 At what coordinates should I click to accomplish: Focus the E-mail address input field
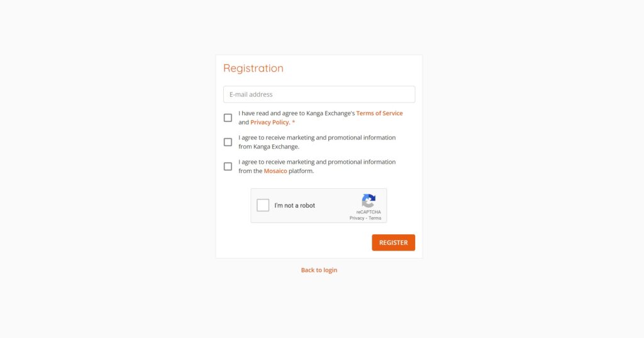coord(319,94)
